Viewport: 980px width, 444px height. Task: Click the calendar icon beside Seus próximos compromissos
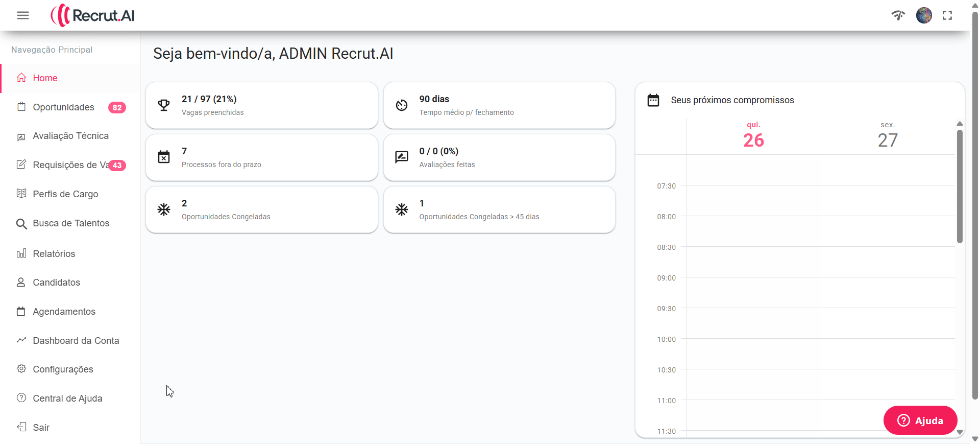point(653,100)
